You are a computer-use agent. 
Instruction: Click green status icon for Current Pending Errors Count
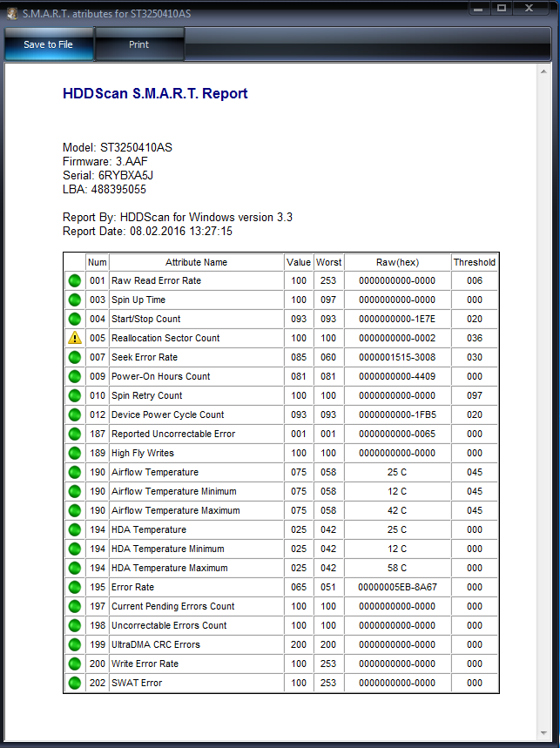click(75, 606)
